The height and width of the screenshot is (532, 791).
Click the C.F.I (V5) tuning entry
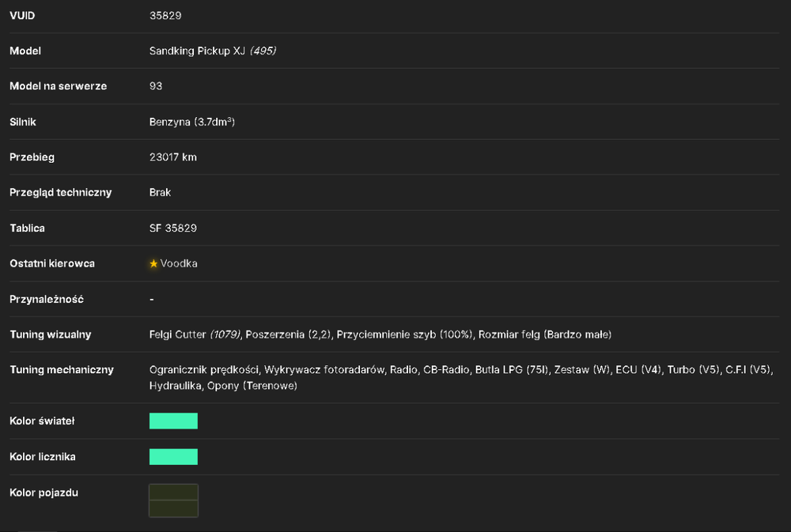(x=748, y=370)
